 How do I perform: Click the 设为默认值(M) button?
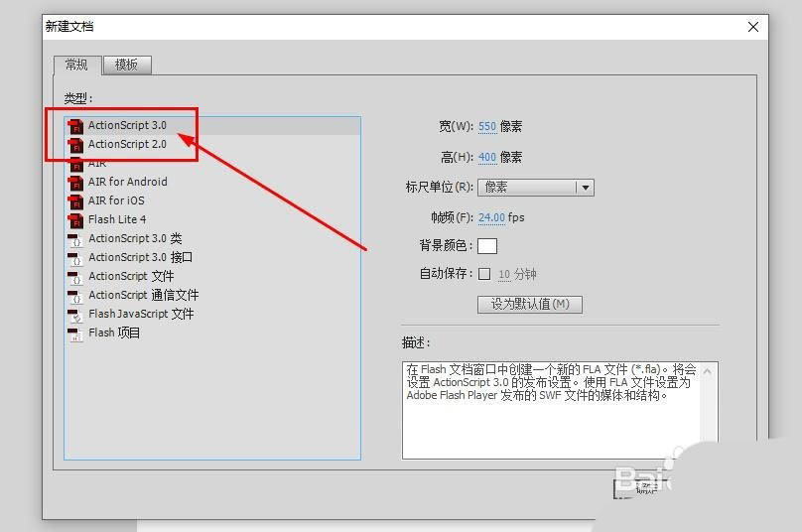[x=530, y=305]
